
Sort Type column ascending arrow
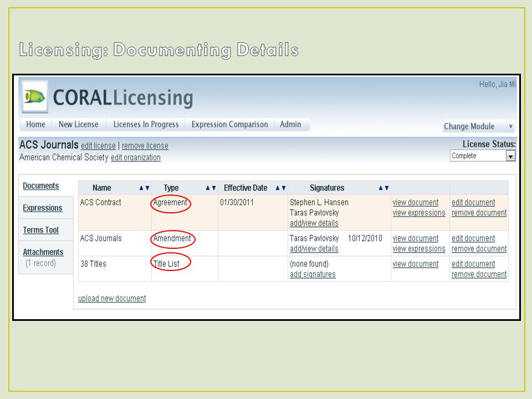tap(208, 188)
